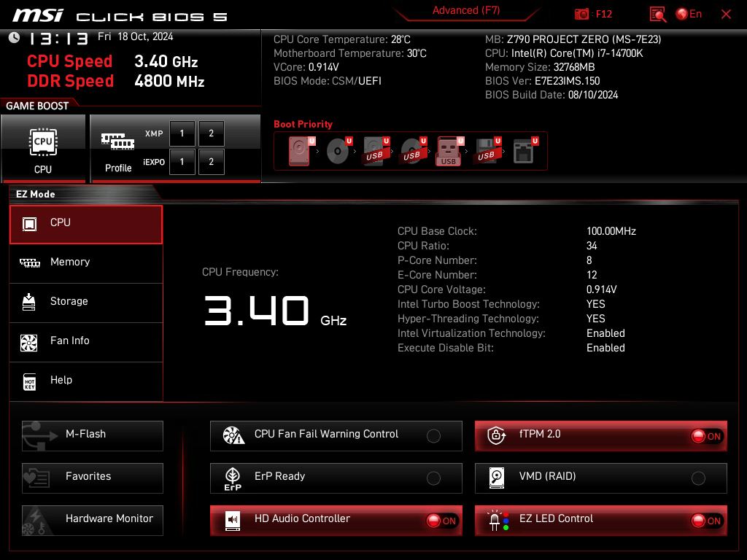Click the BIOS Ver E7E23IMS.150 text
This screenshot has height=560, width=747.
pos(542,81)
